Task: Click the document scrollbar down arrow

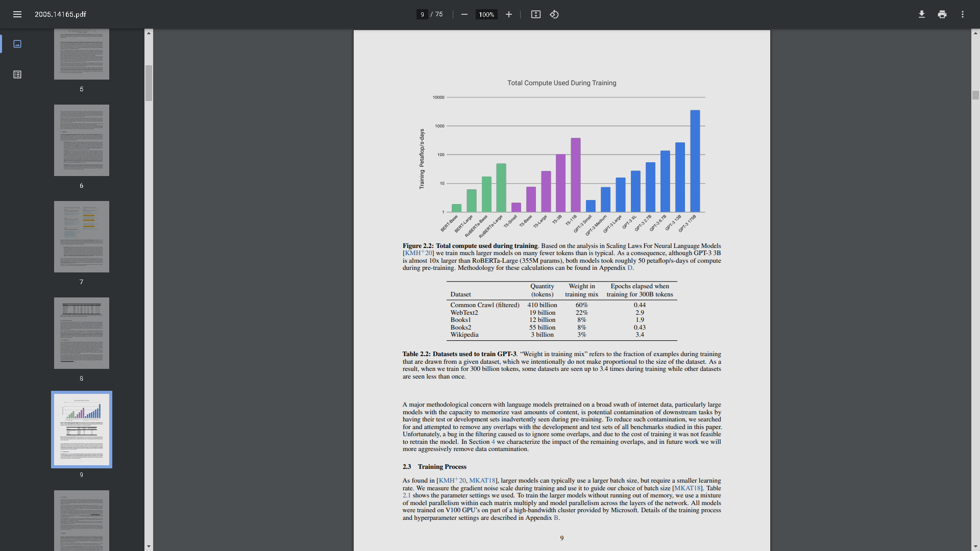Action: pos(976,546)
